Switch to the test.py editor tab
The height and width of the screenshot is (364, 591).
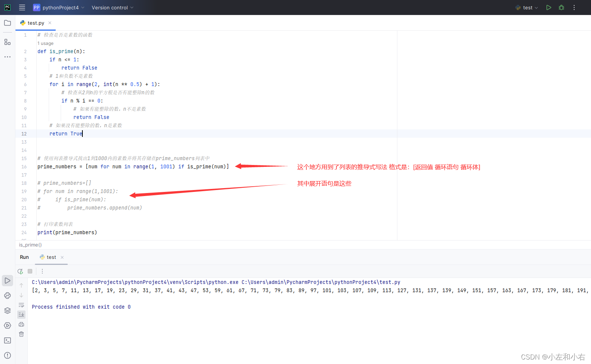coord(36,23)
